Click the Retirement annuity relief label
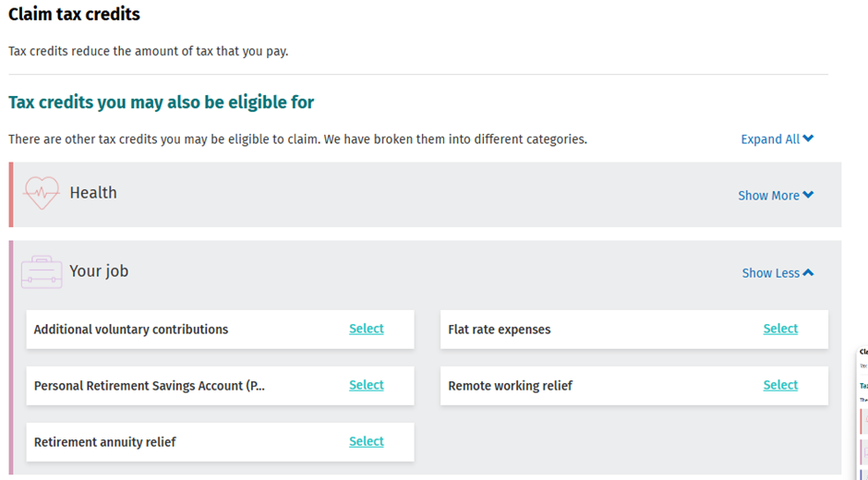 coord(105,442)
